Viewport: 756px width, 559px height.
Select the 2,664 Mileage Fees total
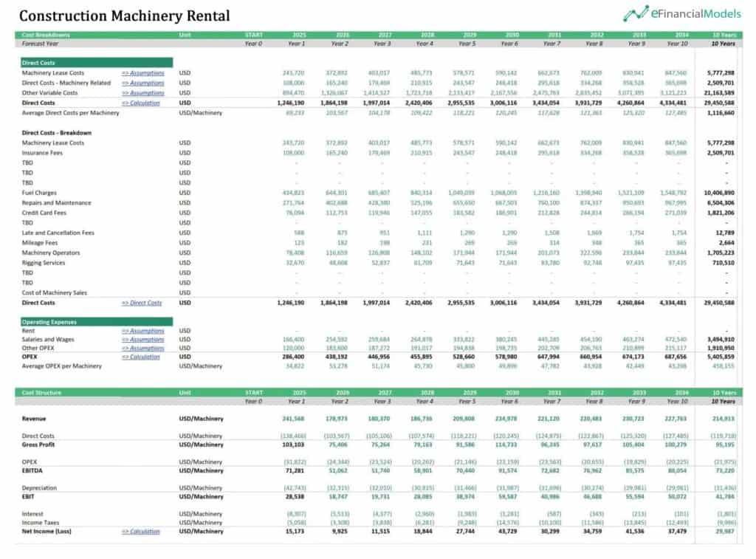[x=727, y=243]
